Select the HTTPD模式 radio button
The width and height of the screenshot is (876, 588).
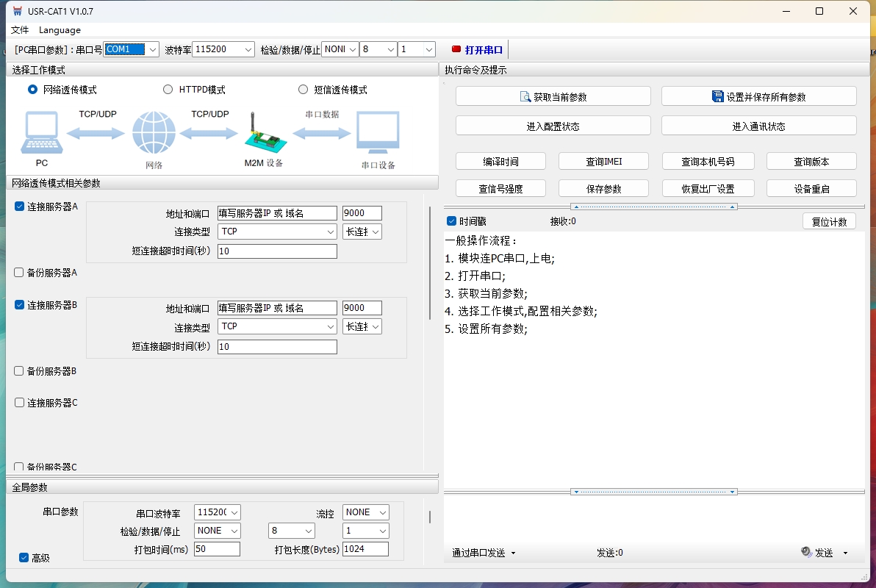point(168,90)
